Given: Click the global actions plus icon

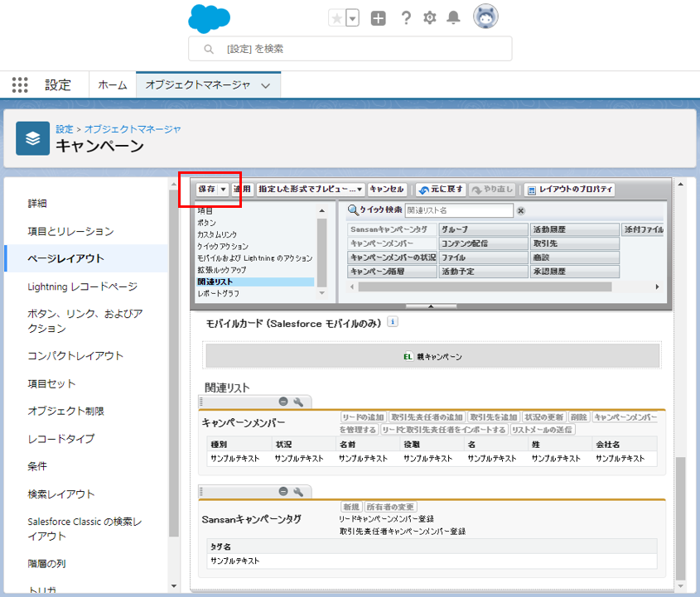Looking at the screenshot, I should (x=378, y=18).
